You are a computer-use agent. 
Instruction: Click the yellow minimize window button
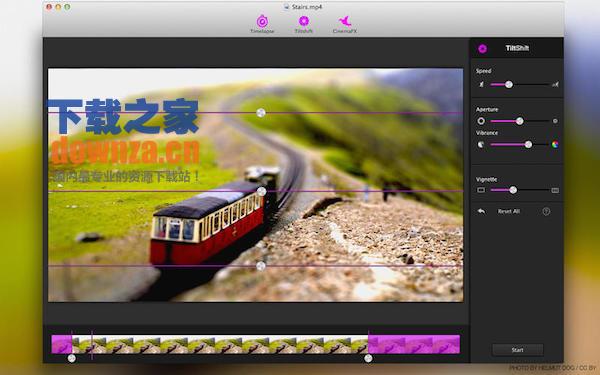click(x=58, y=7)
